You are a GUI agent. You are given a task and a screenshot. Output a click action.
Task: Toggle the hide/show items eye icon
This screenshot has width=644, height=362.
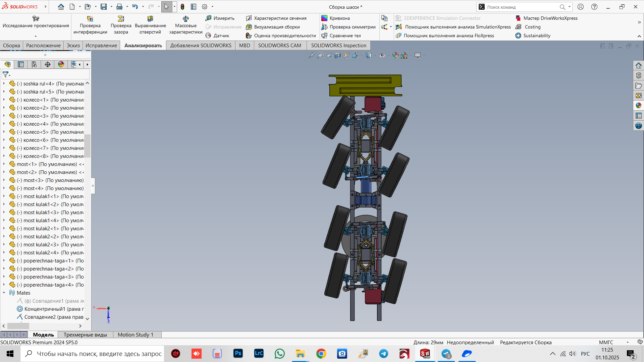point(382,55)
